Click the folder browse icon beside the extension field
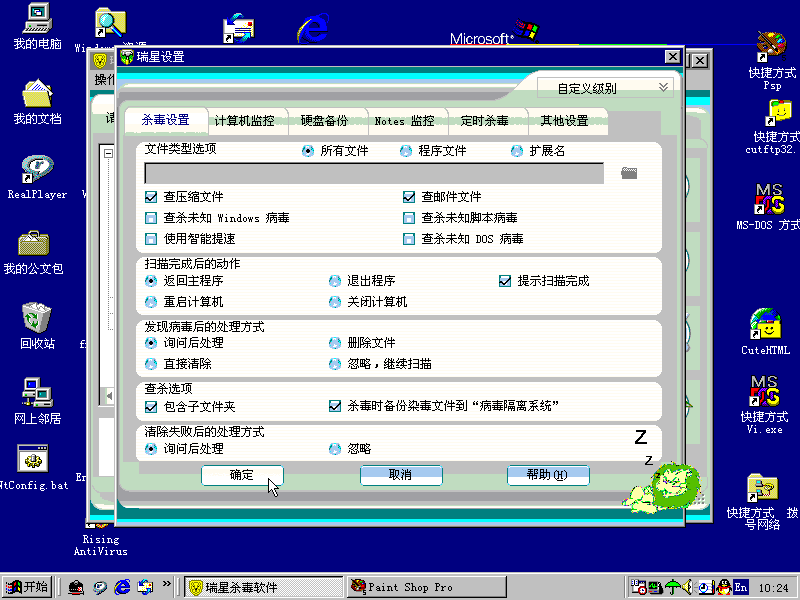This screenshot has width=800, height=600. pos(628,173)
